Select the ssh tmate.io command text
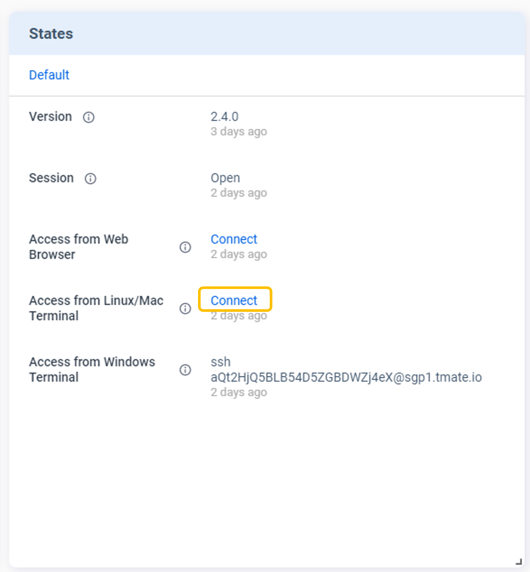This screenshot has width=530, height=572. click(x=346, y=370)
